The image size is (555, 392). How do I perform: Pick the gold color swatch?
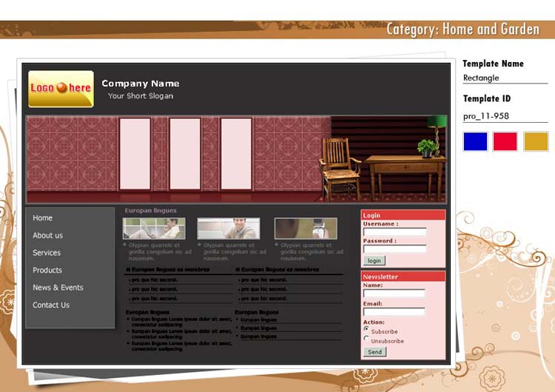click(x=536, y=141)
